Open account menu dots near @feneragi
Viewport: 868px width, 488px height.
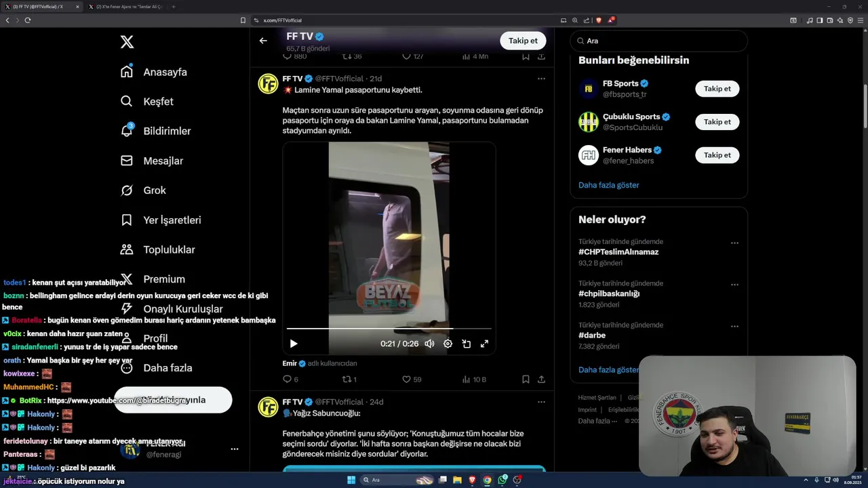point(235,449)
